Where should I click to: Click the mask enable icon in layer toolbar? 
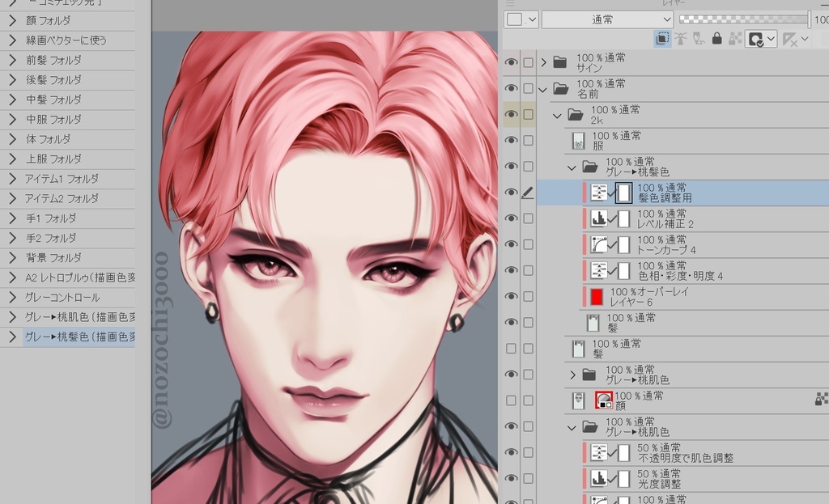coord(755,39)
